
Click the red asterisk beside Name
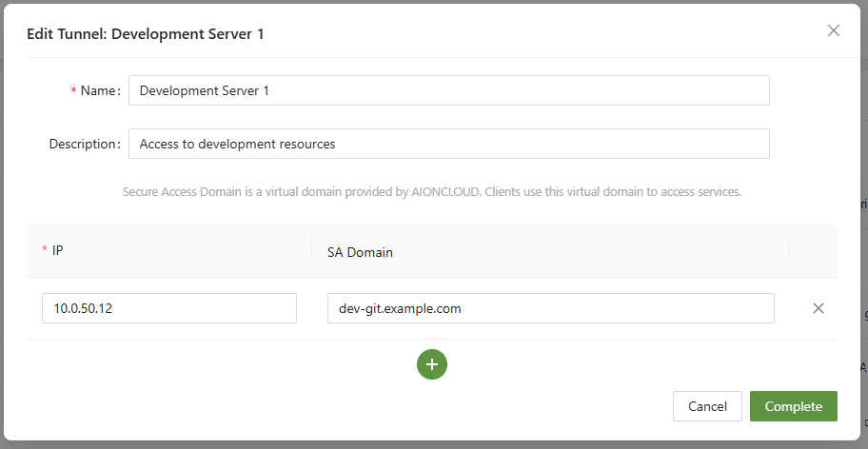coord(73,91)
